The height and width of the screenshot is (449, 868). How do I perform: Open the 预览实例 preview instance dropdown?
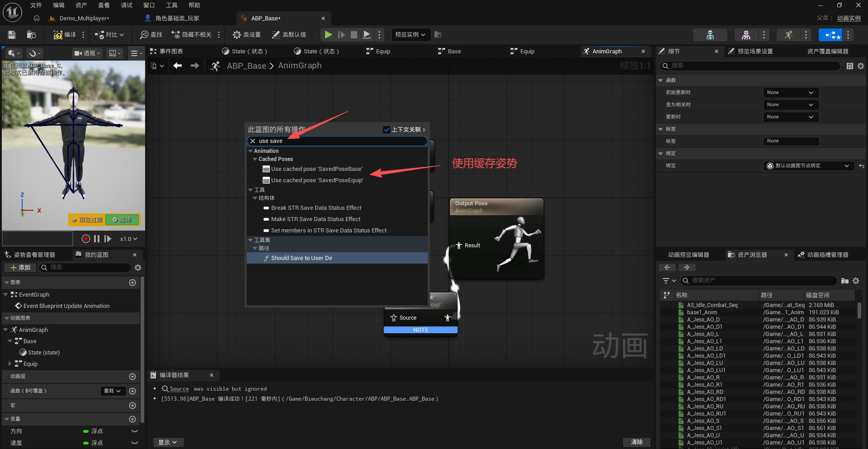410,35
